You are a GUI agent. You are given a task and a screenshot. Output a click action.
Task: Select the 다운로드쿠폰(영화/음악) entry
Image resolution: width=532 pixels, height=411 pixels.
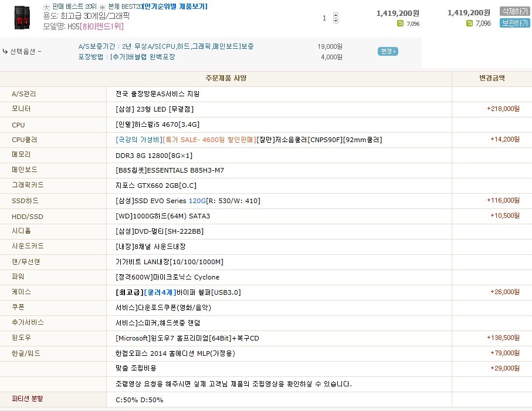click(x=163, y=308)
